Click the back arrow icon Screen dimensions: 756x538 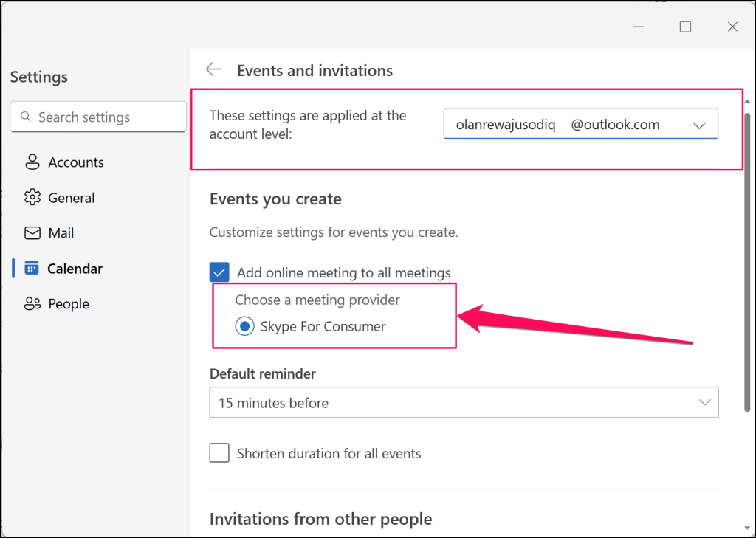coord(213,69)
